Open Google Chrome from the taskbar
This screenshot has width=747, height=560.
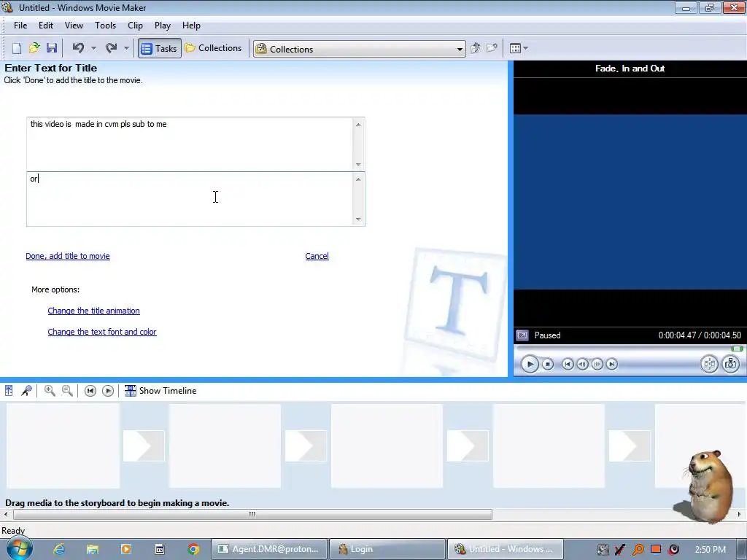pyautogui.click(x=193, y=549)
